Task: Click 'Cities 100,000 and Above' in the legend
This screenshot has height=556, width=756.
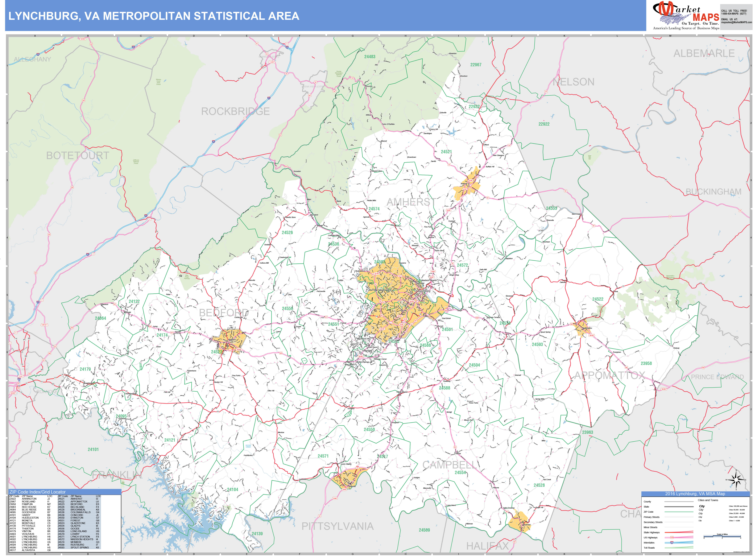Action: [738, 506]
